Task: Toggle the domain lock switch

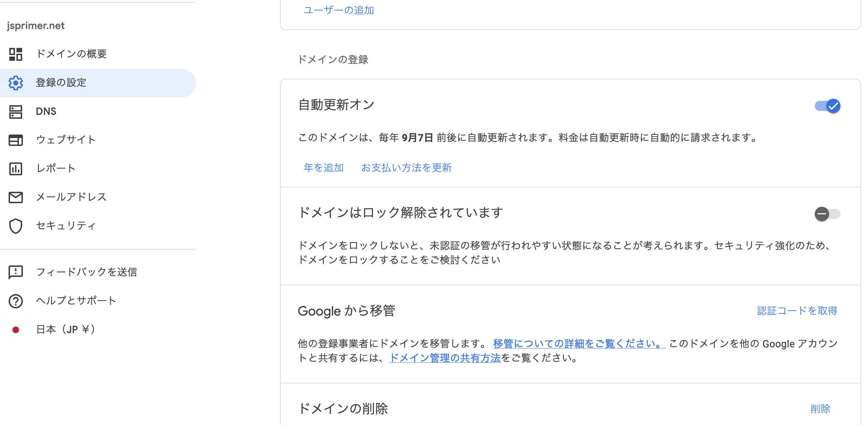Action: [828, 214]
